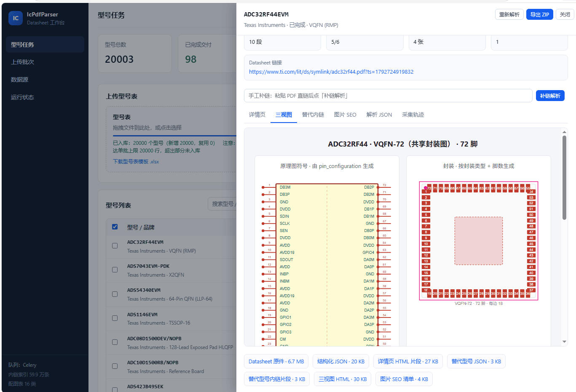Download 详情页 HTML 片段 27 KB
Image resolution: width=576 pixels, height=392 pixels.
(408, 361)
